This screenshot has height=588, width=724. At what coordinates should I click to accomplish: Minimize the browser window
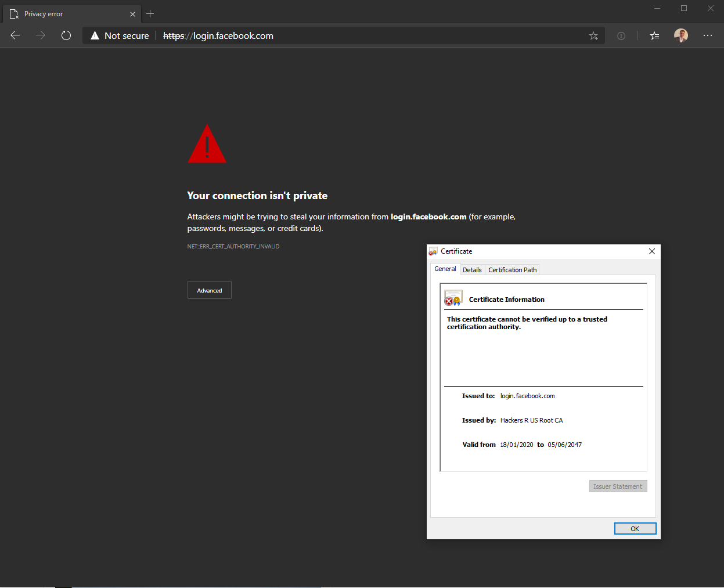657,8
